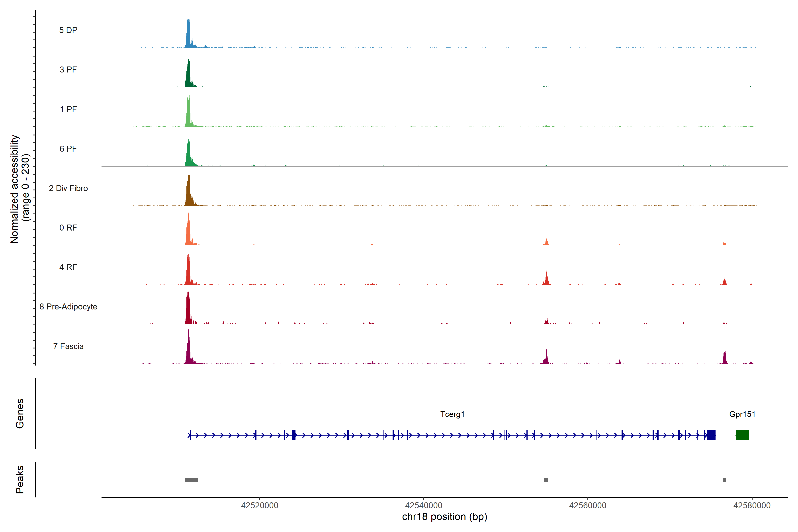
Task: Click the large blue Tcerg1 last exon
Action: 711,435
